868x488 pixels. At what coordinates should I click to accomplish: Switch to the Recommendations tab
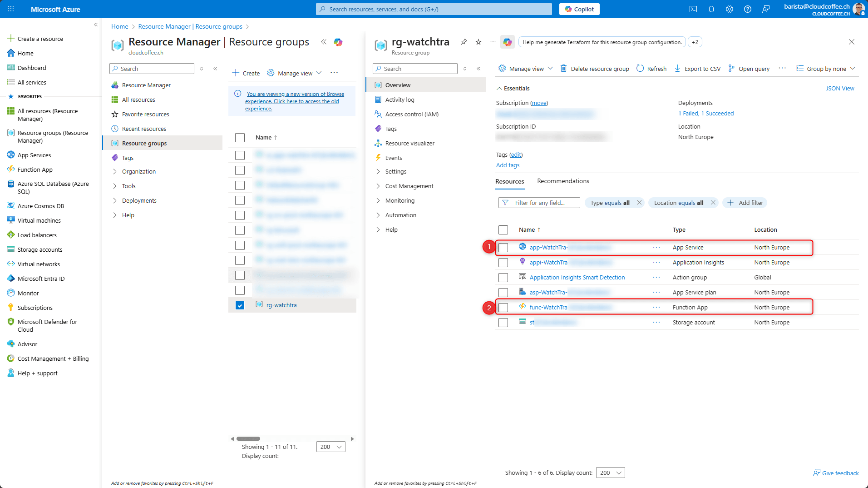coord(563,181)
